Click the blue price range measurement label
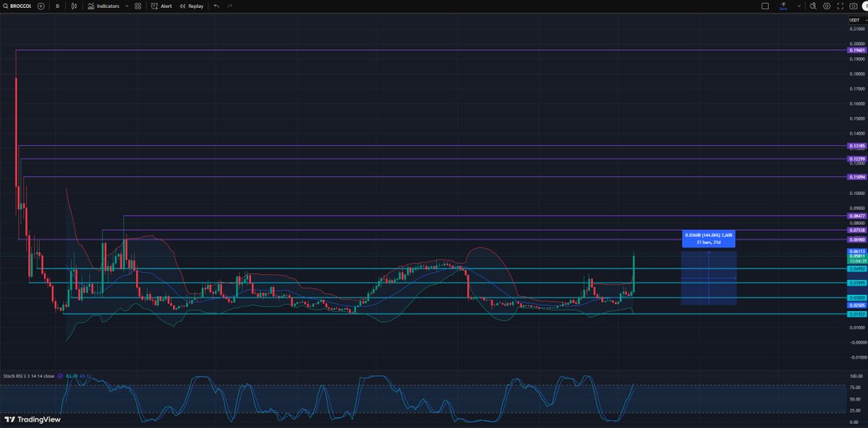This screenshot has height=428, width=868. click(x=708, y=237)
